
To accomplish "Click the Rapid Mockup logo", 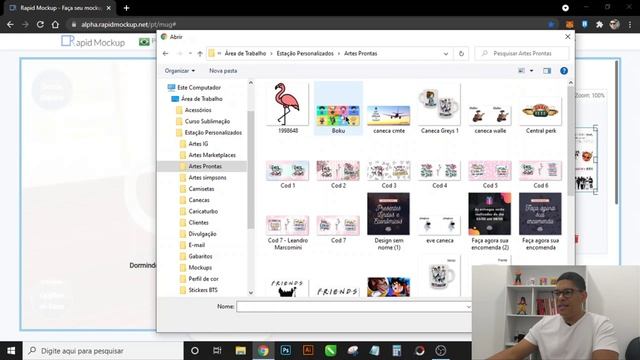I will (93, 41).
